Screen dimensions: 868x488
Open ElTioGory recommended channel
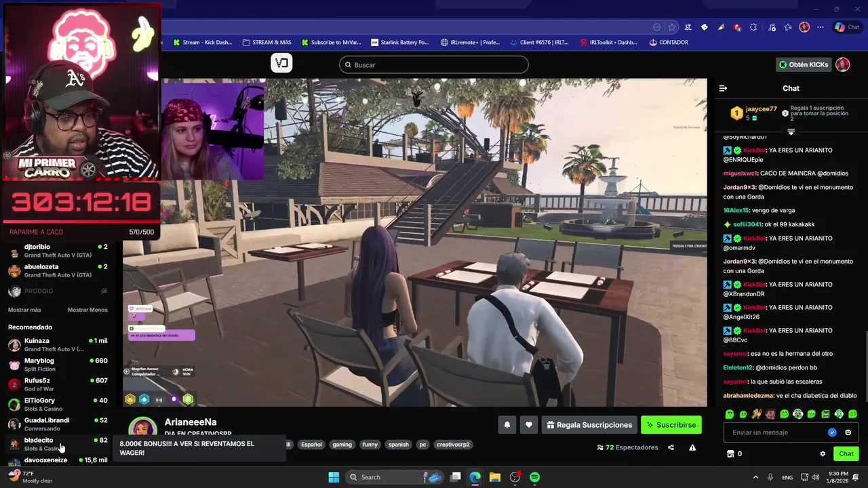point(58,404)
